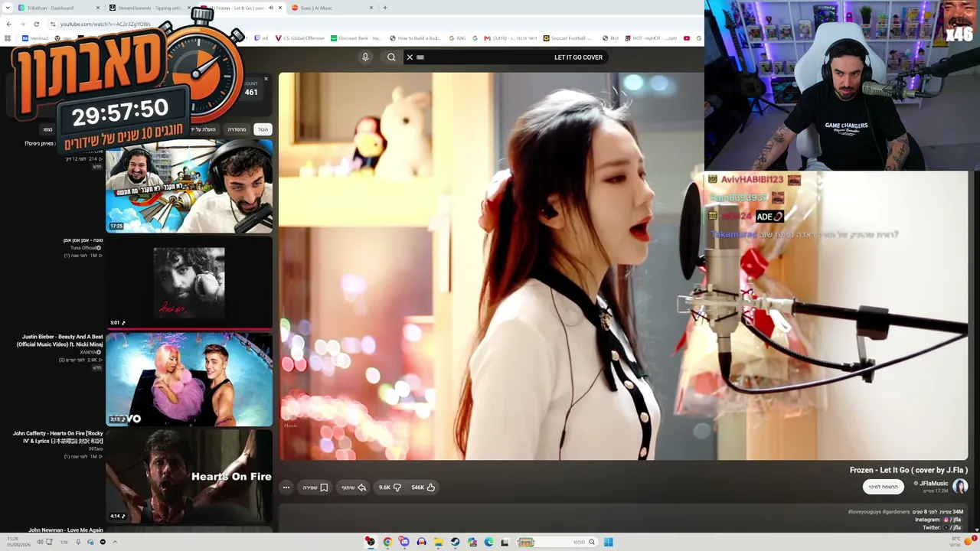Save the video with the bookmark button
Image resolution: width=980 pixels, height=551 pixels.
click(315, 487)
